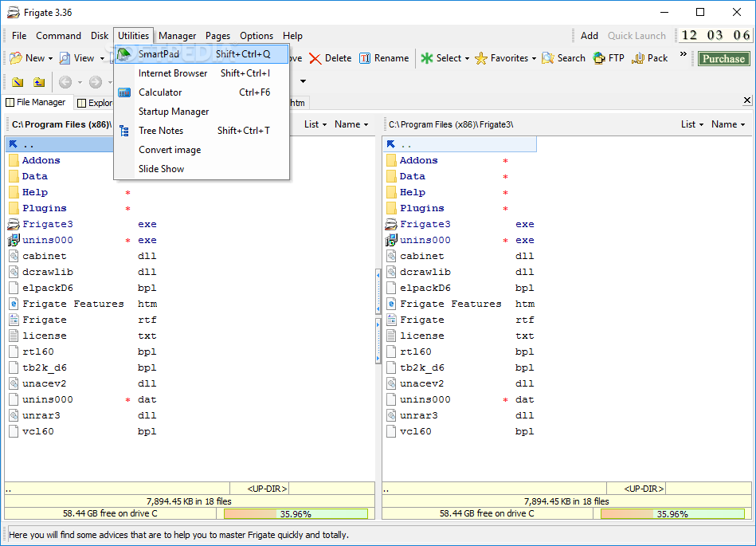Click the New toolbar icon
Screen dimensions: 756x546
[16, 58]
